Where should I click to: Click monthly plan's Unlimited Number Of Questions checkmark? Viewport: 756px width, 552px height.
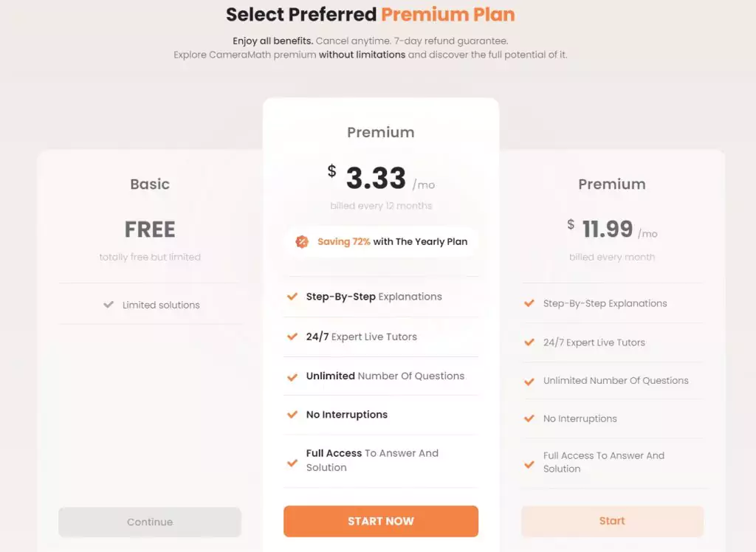point(529,382)
